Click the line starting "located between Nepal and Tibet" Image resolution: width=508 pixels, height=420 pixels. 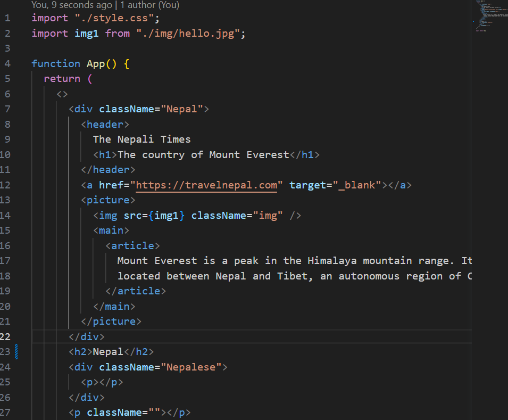pos(295,276)
